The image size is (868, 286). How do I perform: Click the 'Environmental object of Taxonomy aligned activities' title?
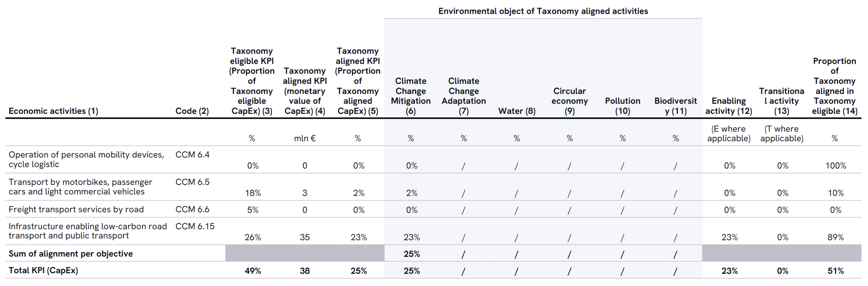[x=543, y=11]
